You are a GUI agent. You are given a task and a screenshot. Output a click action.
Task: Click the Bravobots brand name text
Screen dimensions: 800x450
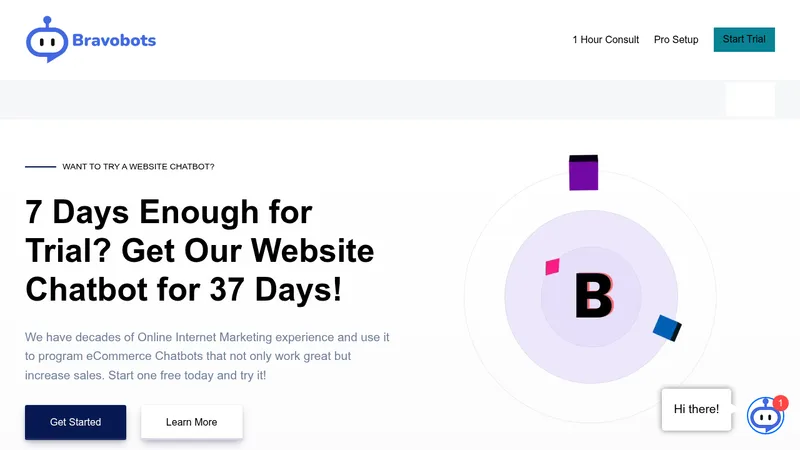114,40
